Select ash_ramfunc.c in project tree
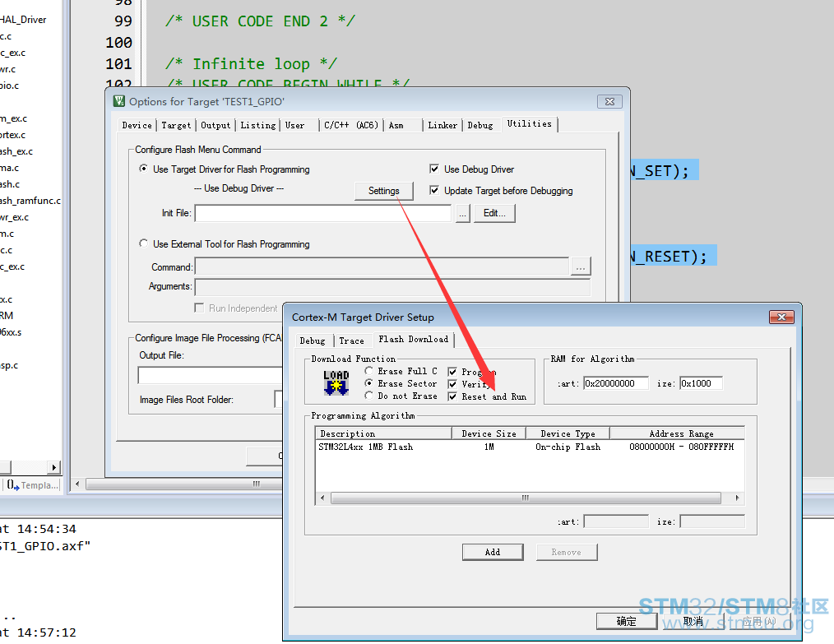834x644 pixels. point(30,201)
